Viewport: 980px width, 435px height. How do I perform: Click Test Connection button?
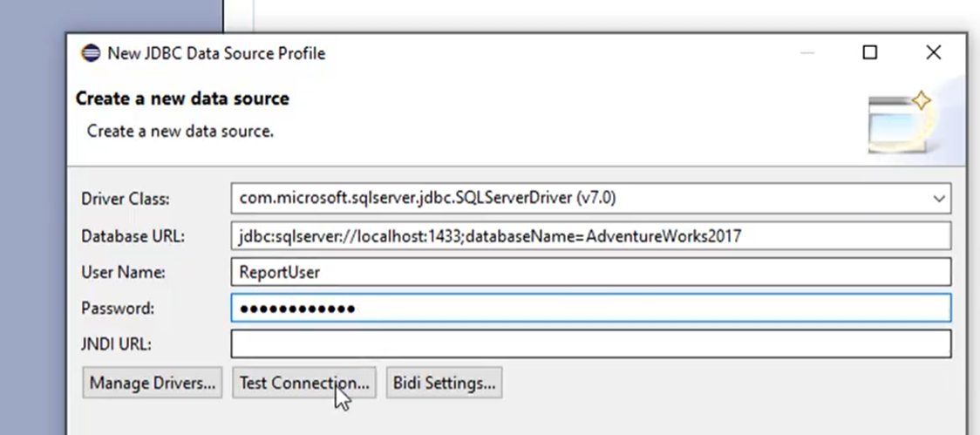point(304,383)
